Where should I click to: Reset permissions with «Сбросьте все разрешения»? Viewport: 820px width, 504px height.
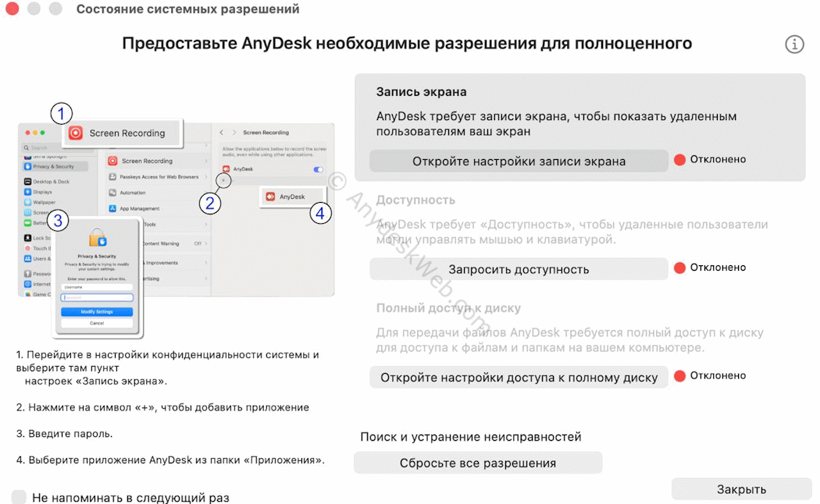pyautogui.click(x=478, y=463)
